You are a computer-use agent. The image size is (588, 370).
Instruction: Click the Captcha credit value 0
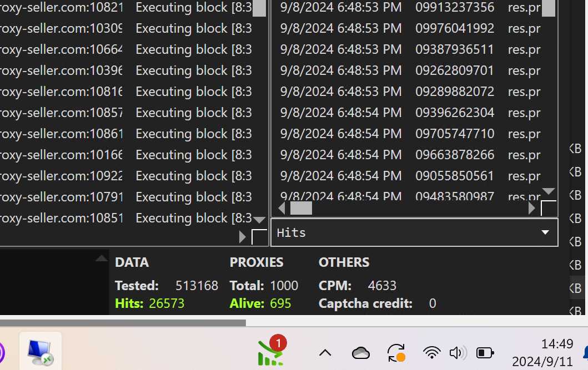433,303
